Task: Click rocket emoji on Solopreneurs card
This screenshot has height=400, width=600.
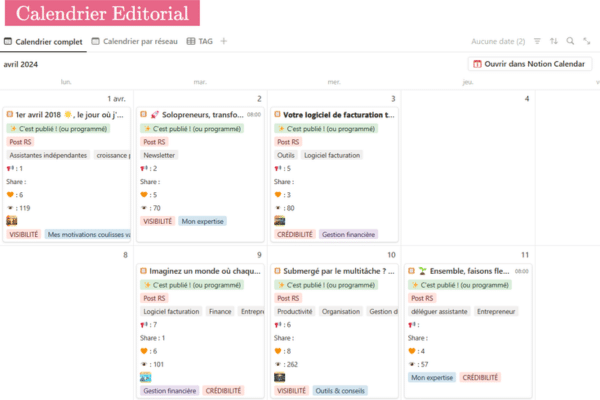Action: point(155,115)
